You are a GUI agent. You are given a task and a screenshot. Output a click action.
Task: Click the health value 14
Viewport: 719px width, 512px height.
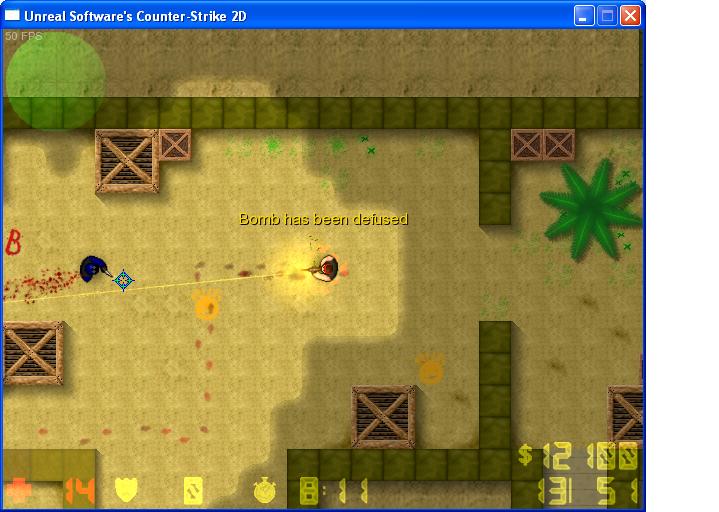(79, 491)
